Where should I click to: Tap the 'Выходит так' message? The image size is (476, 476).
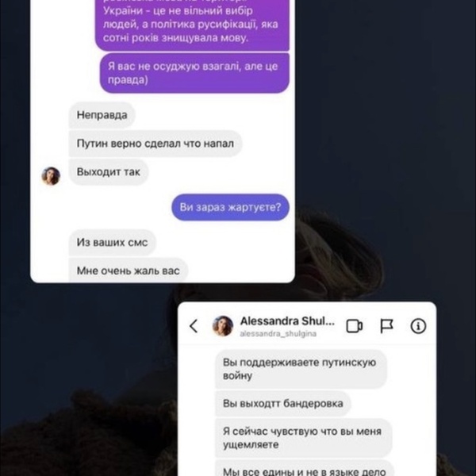[x=109, y=172]
